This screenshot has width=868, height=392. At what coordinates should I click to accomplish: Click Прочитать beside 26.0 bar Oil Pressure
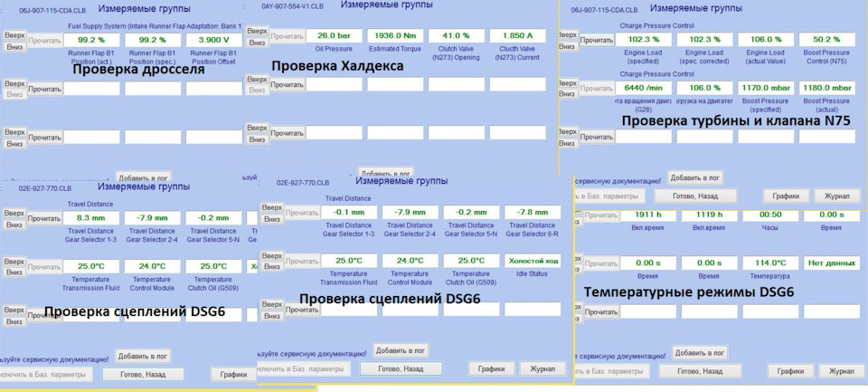(x=288, y=36)
